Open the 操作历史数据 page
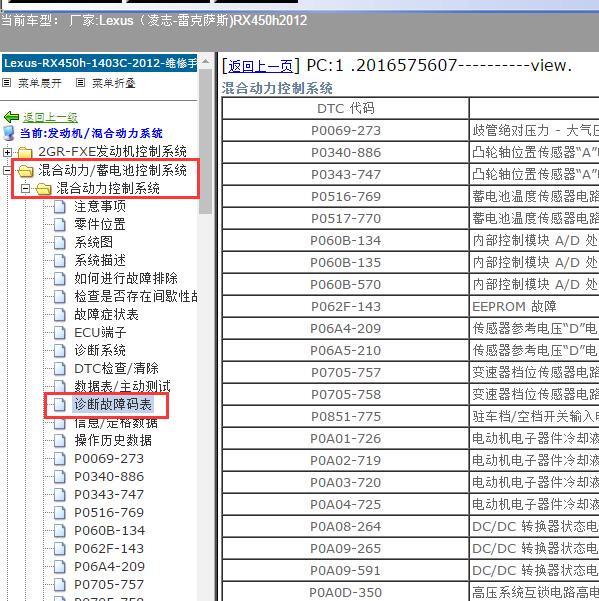Screen dimensions: 599x601 (x=113, y=440)
